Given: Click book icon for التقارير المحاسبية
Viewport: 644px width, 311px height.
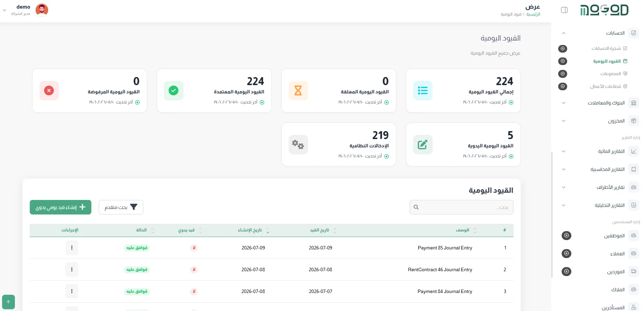Looking at the screenshot, I should [x=634, y=169].
